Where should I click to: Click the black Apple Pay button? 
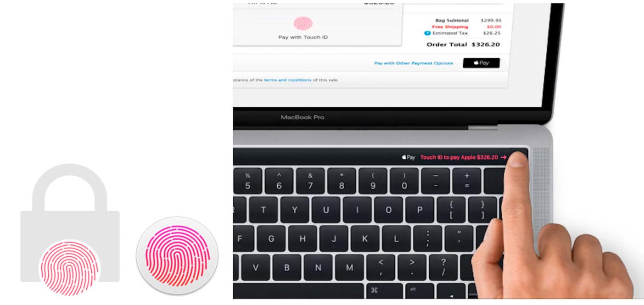[481, 63]
